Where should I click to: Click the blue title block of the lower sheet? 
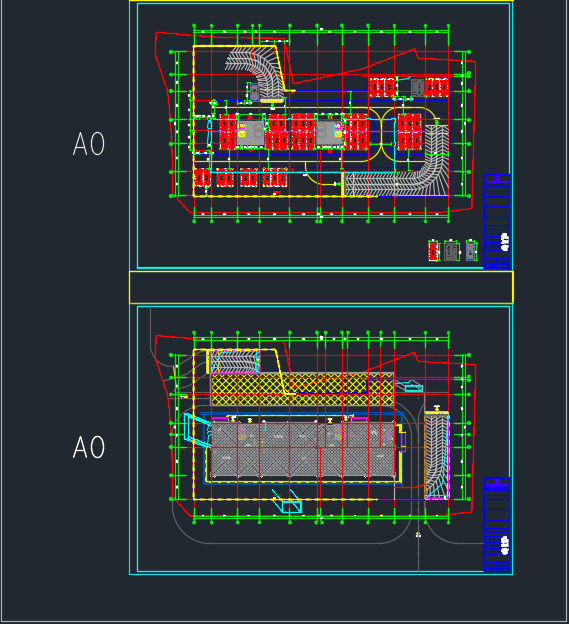[497, 525]
